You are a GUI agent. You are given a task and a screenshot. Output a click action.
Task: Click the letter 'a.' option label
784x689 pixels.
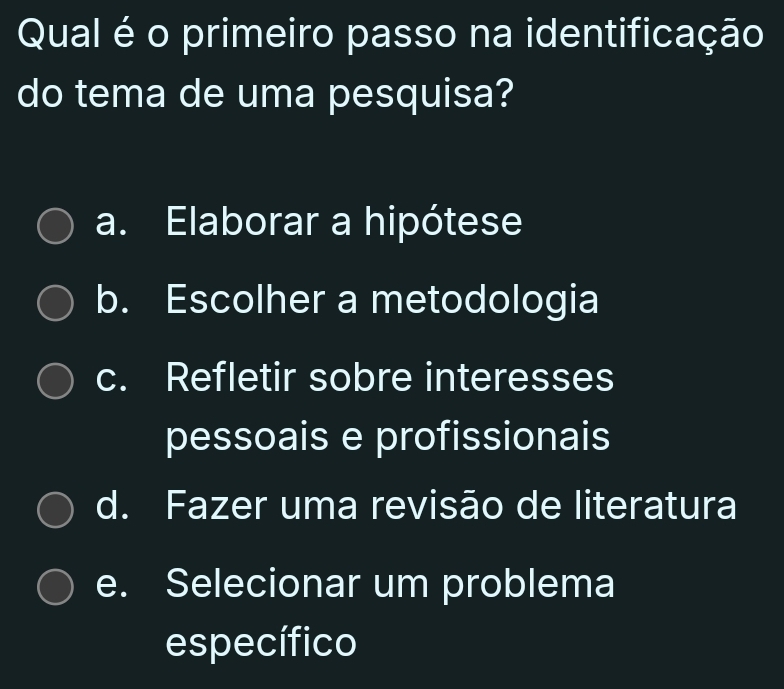(113, 222)
